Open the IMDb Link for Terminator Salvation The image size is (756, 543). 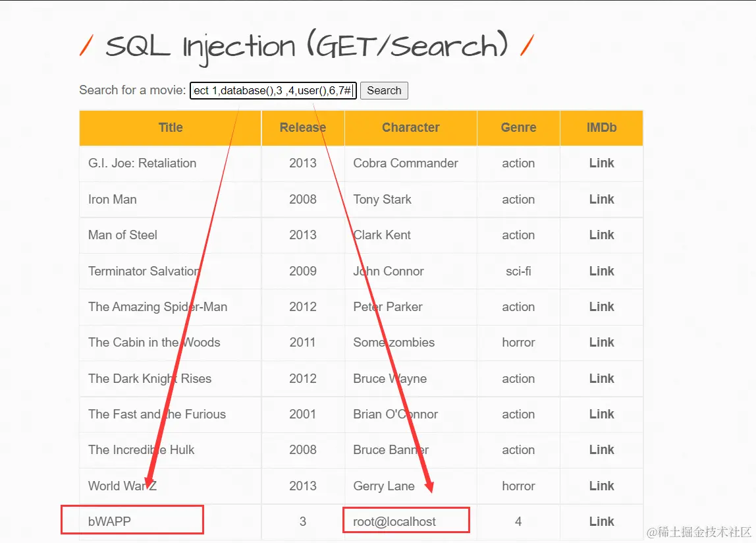(601, 271)
